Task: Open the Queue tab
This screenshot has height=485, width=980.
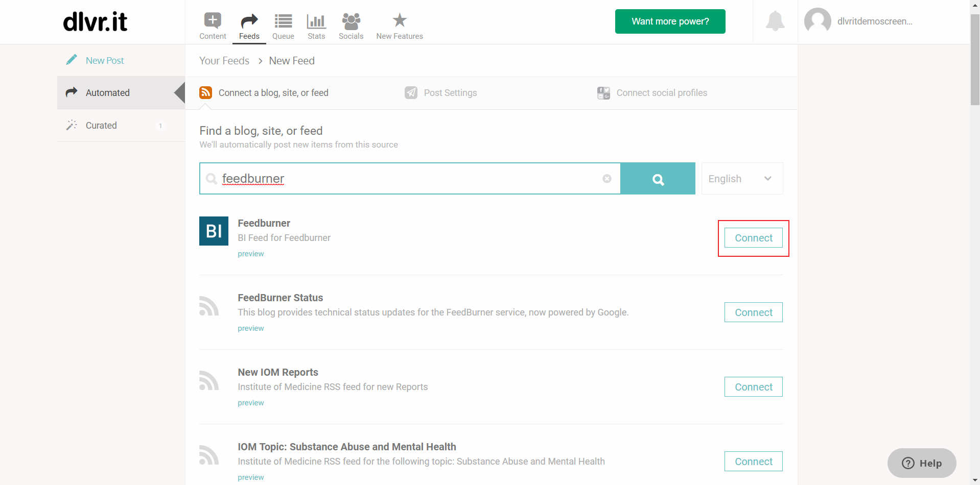Action: click(283, 27)
